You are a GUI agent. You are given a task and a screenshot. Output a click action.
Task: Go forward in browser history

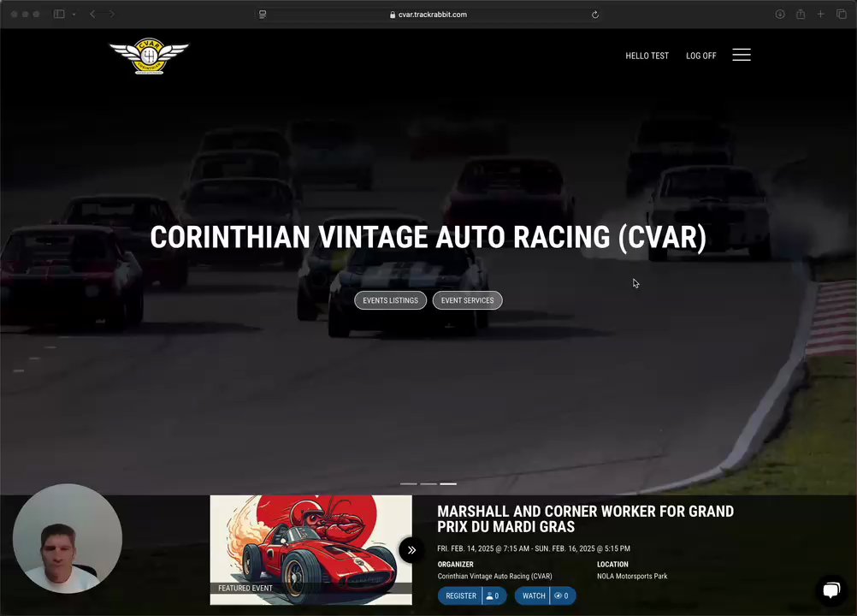point(111,15)
